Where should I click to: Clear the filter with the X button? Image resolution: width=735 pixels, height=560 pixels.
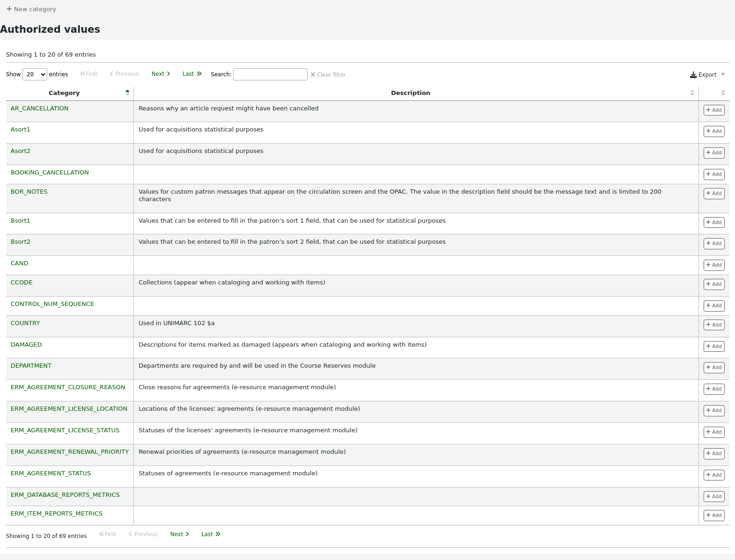pyautogui.click(x=328, y=75)
